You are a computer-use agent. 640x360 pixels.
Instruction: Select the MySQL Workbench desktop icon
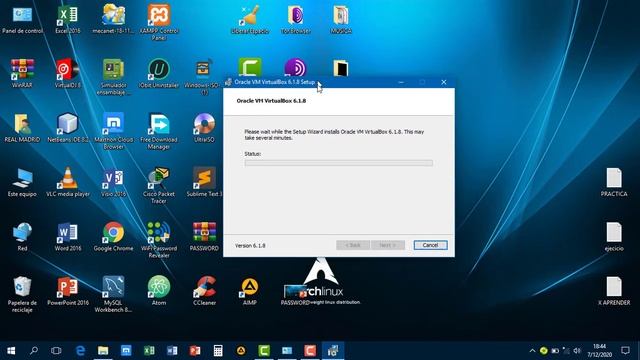point(113,294)
